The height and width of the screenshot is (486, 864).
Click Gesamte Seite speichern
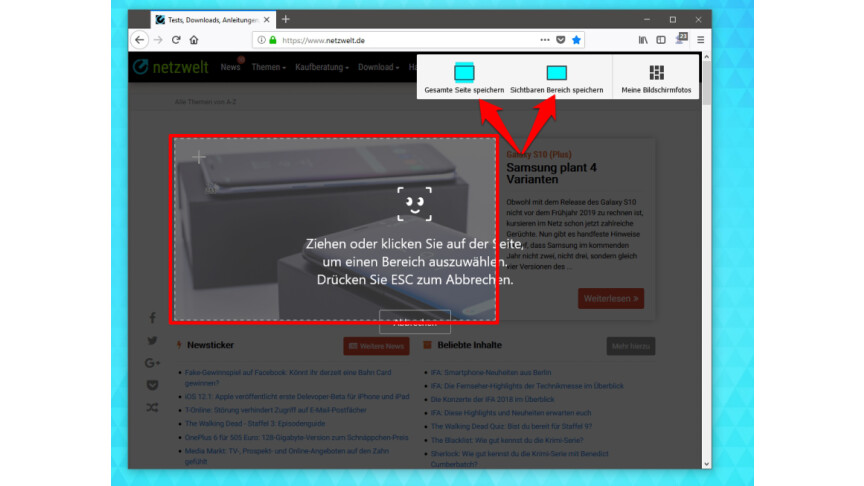tap(464, 78)
